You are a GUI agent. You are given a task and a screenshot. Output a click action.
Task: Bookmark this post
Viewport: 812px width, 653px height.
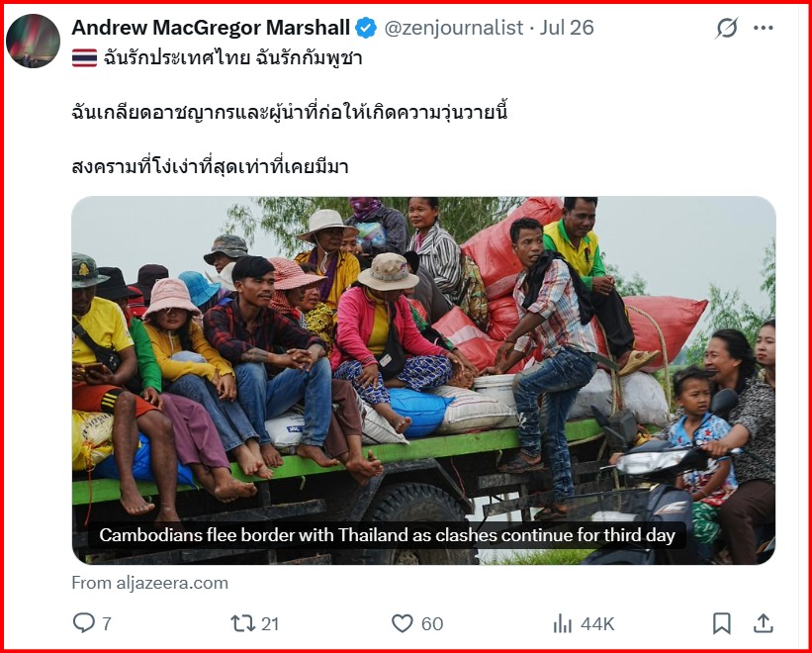[721, 623]
